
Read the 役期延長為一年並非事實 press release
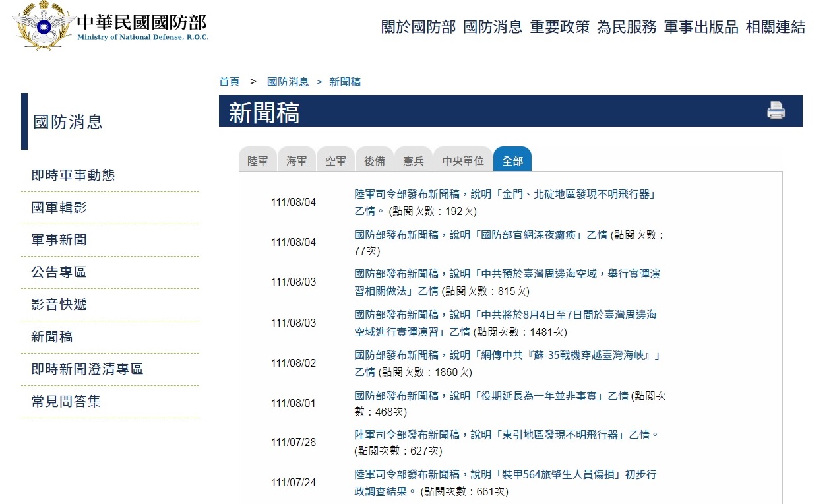(509, 396)
